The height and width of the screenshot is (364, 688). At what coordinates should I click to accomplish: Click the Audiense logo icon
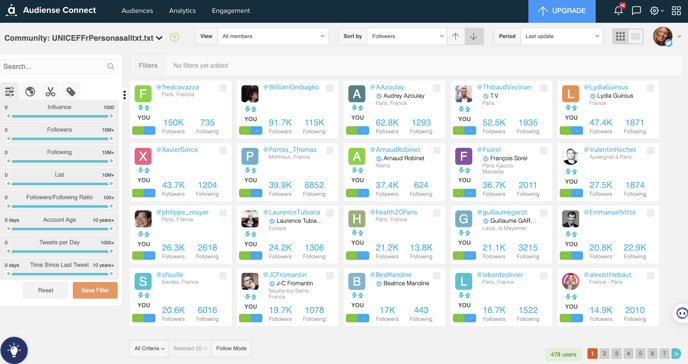tap(11, 10)
